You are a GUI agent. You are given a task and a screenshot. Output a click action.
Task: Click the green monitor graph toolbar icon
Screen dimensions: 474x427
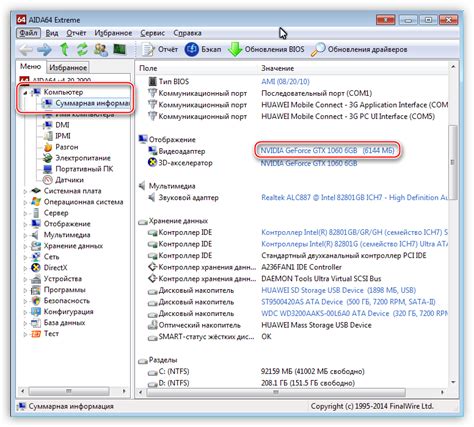(x=119, y=49)
